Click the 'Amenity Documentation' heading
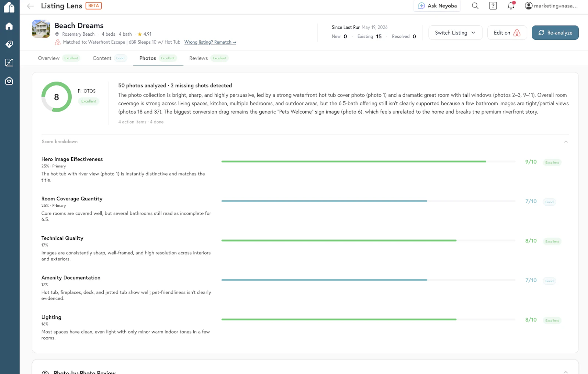 [71, 278]
